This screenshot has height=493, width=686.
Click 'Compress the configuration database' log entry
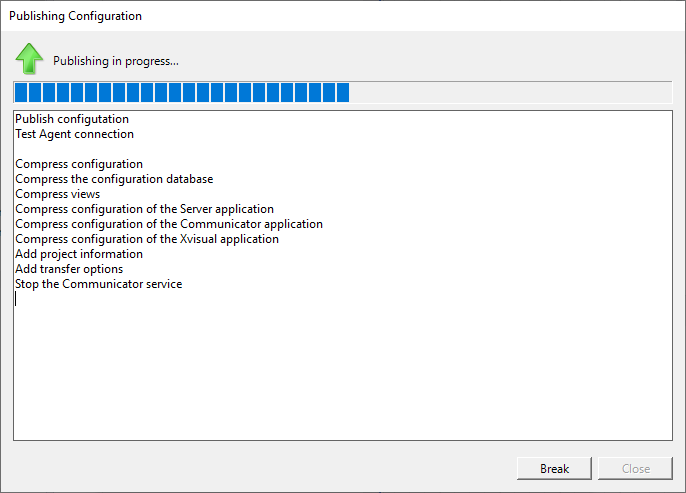click(114, 179)
